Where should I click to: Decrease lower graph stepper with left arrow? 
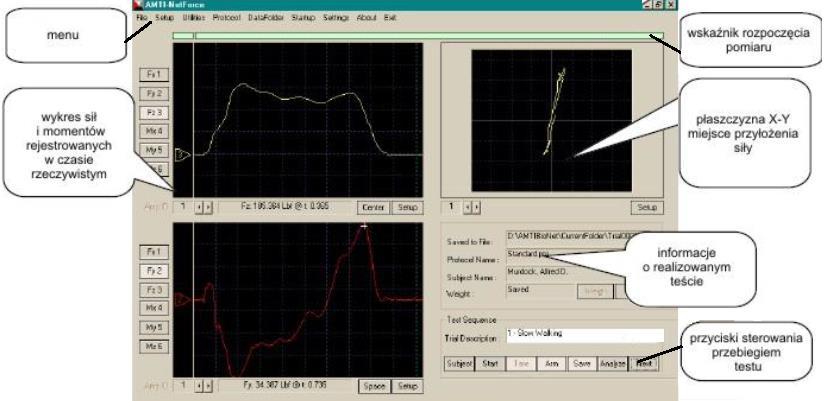tap(198, 386)
